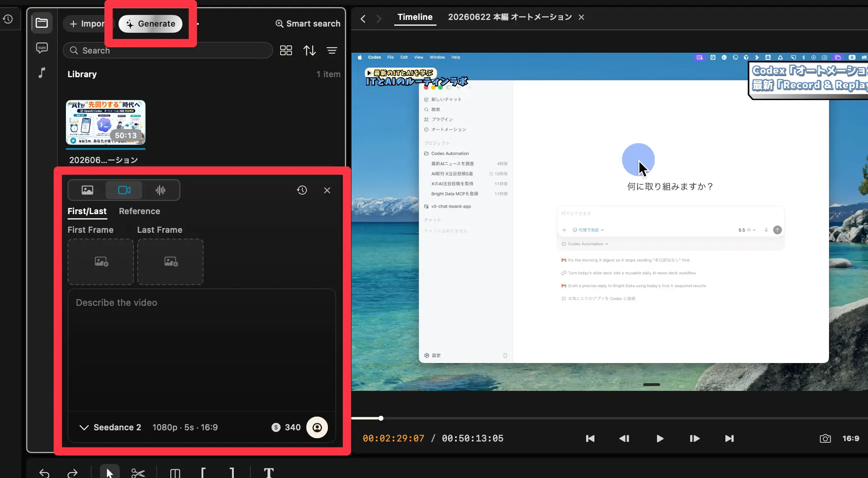Open the history icon in the far-left strip

tap(8, 19)
